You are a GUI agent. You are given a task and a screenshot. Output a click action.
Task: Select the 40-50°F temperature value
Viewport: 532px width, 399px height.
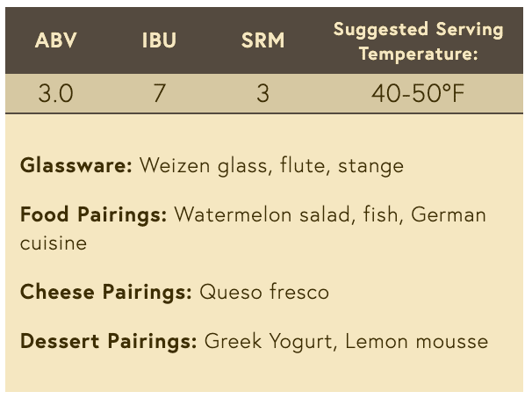tap(418, 93)
